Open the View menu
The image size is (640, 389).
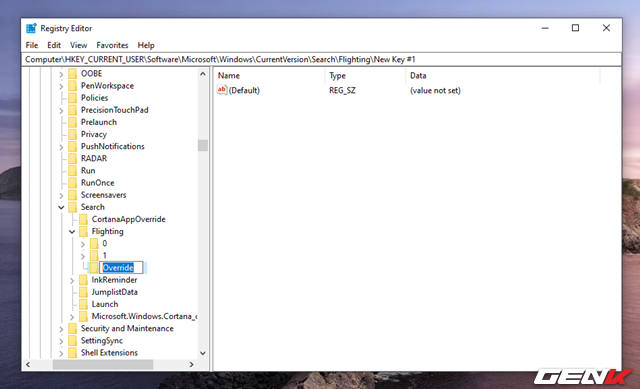coord(78,45)
